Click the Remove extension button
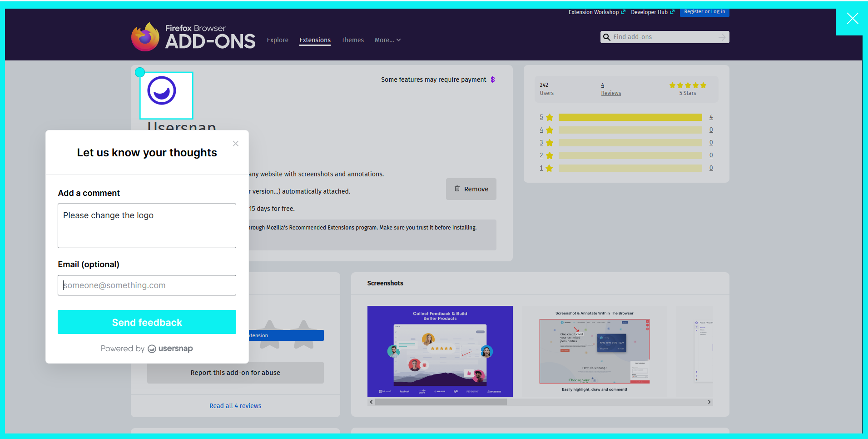The image size is (868, 439). tap(471, 189)
